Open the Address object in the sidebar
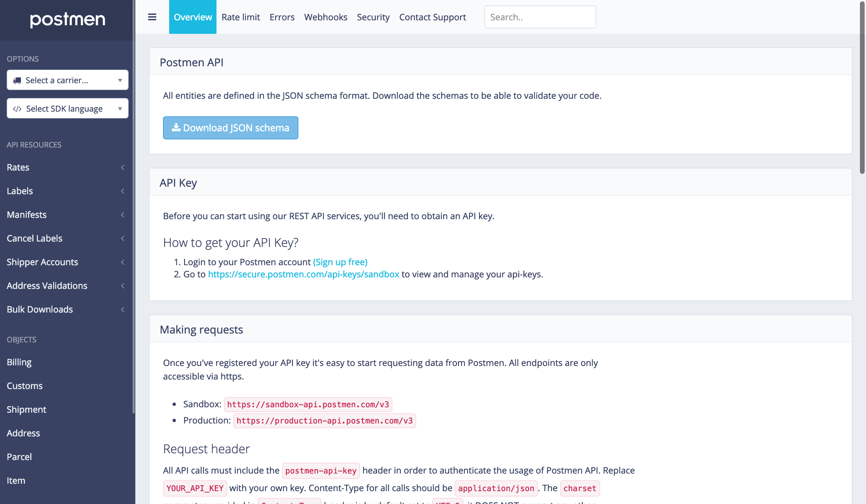866x504 pixels. point(23,433)
